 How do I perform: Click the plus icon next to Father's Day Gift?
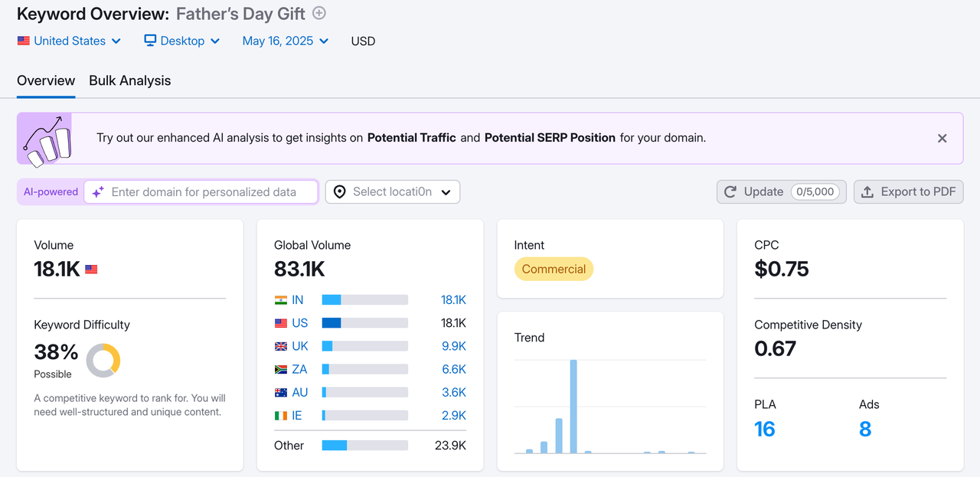click(x=318, y=13)
